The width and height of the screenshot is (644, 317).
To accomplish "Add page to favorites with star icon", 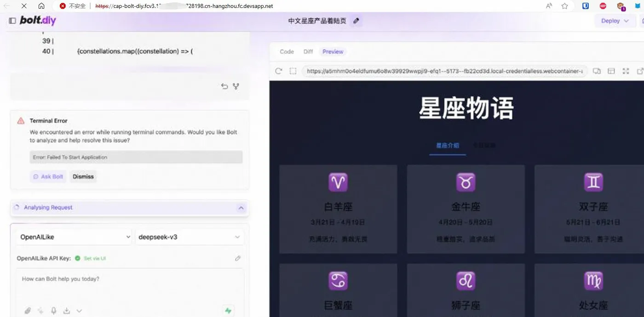I will click(x=564, y=6).
